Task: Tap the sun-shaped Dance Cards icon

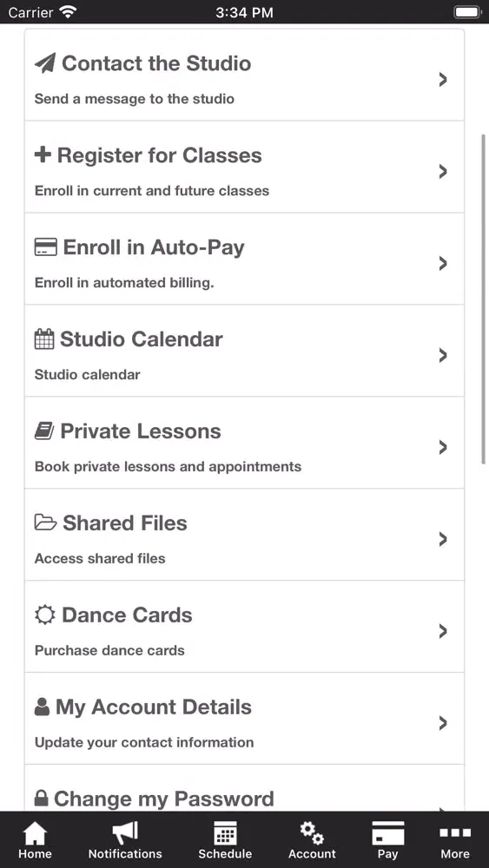Action: [x=45, y=615]
